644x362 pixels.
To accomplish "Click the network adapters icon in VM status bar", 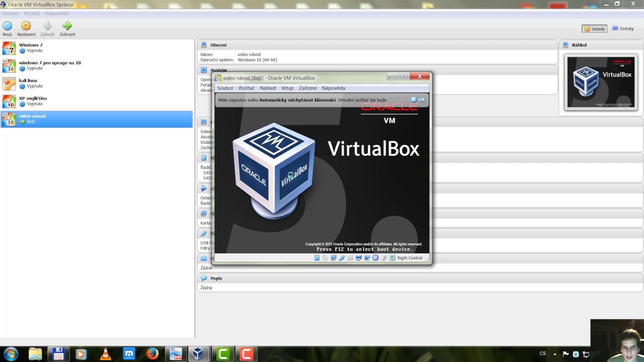I will point(333,258).
